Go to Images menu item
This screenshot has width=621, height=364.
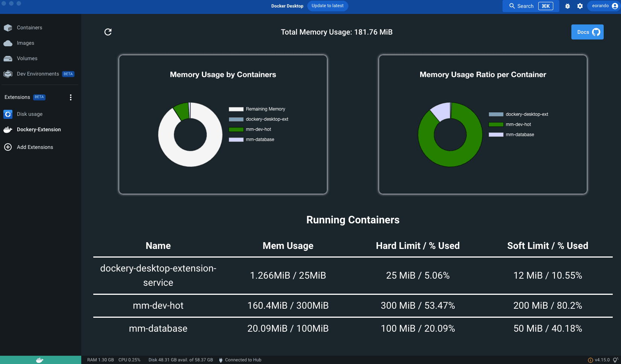[41, 43]
